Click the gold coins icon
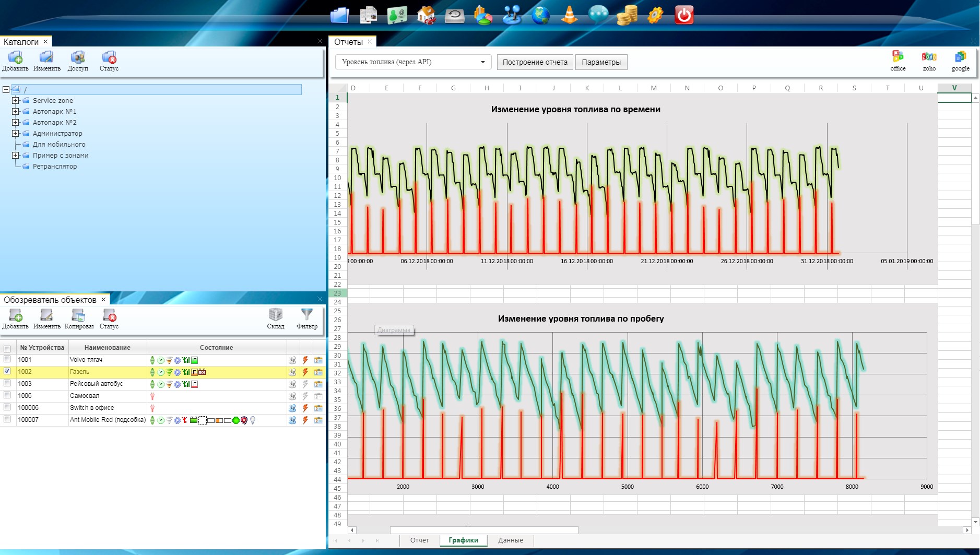 pyautogui.click(x=627, y=15)
